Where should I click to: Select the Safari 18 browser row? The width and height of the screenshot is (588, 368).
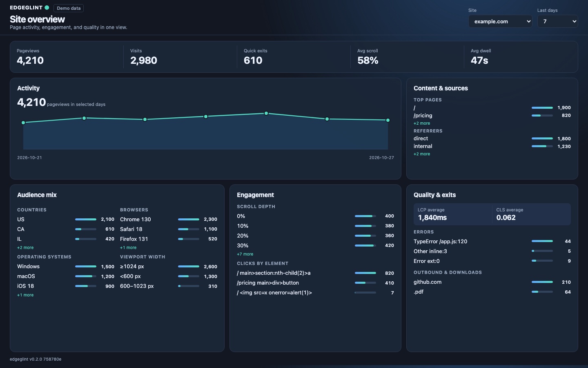click(169, 229)
